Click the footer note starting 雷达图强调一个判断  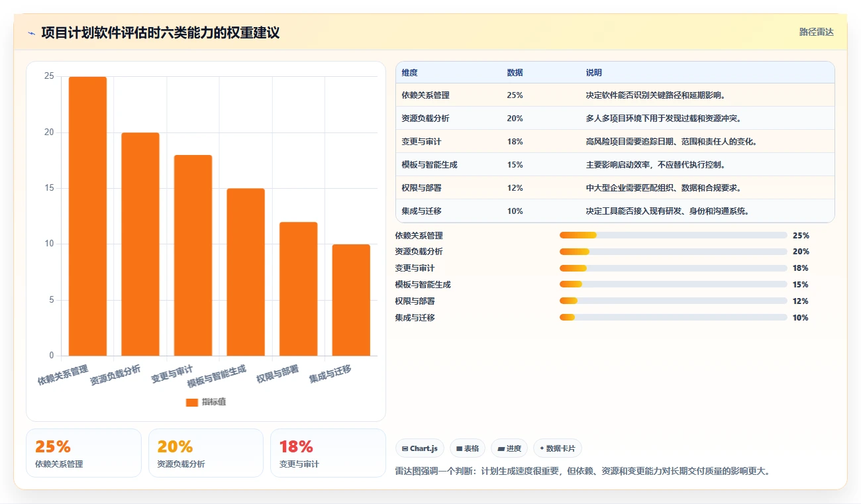point(582,471)
